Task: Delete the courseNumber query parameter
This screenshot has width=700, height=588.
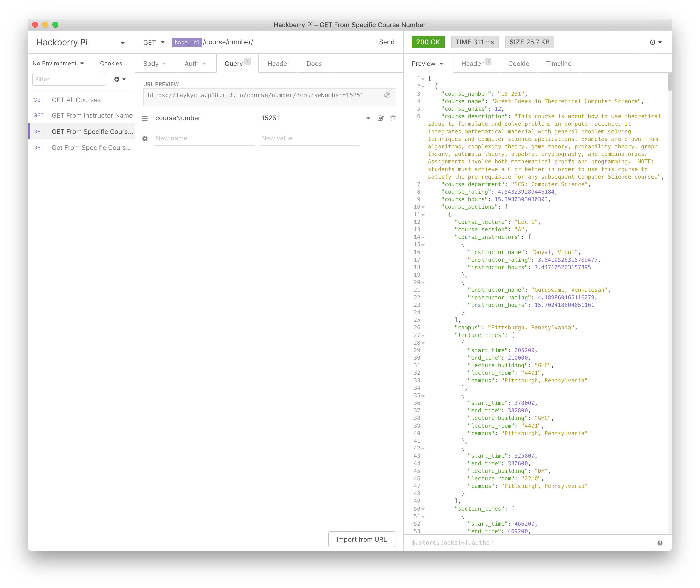Action: pos(393,118)
